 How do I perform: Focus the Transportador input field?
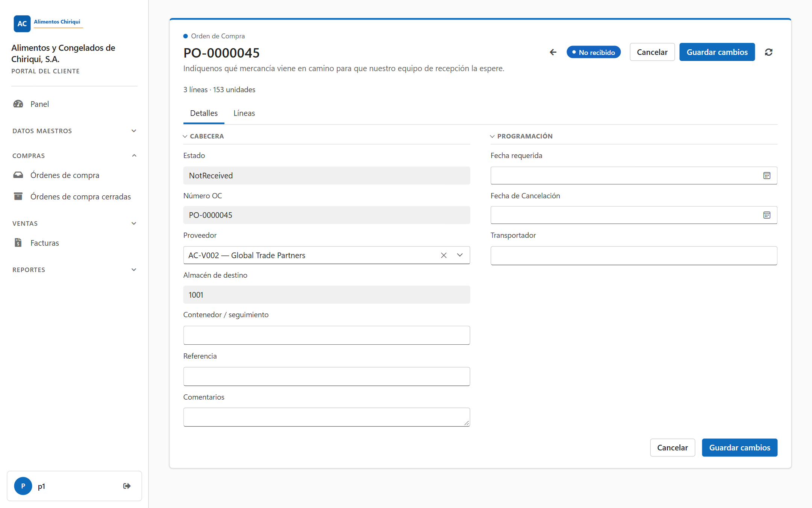coord(634,256)
